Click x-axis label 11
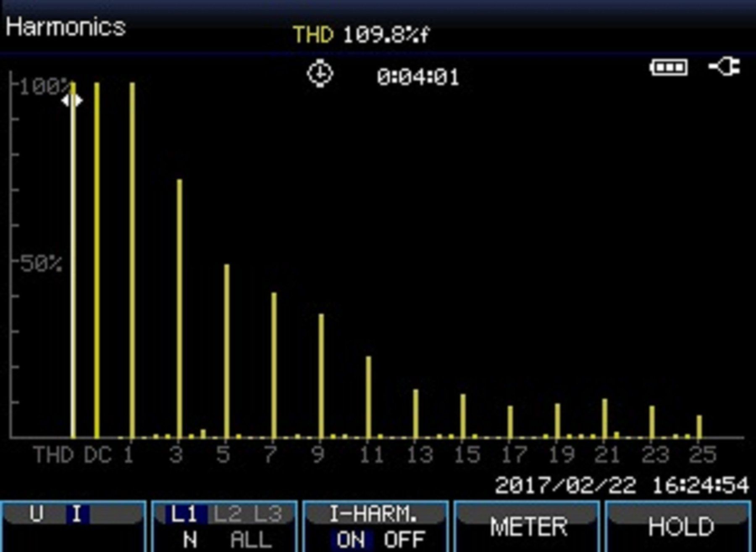This screenshot has height=552, width=756. (371, 455)
